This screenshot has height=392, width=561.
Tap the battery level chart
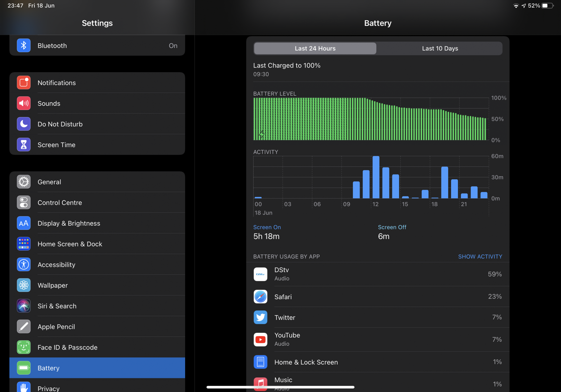tap(370, 119)
